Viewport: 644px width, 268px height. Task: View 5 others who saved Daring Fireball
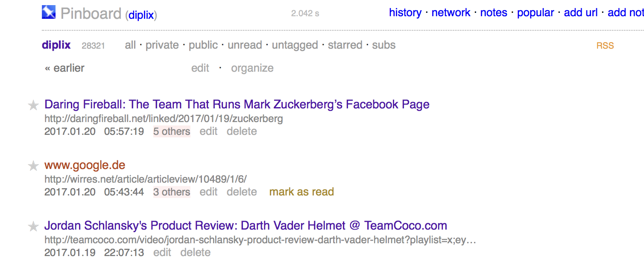click(172, 131)
